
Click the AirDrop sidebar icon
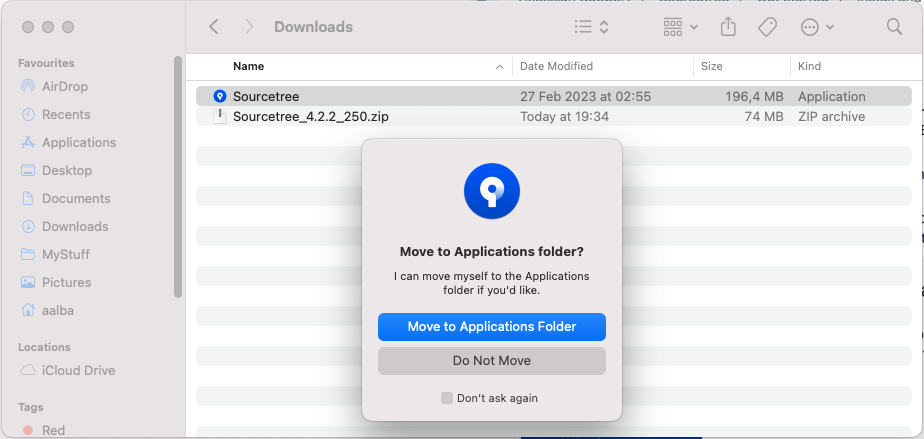coord(28,87)
